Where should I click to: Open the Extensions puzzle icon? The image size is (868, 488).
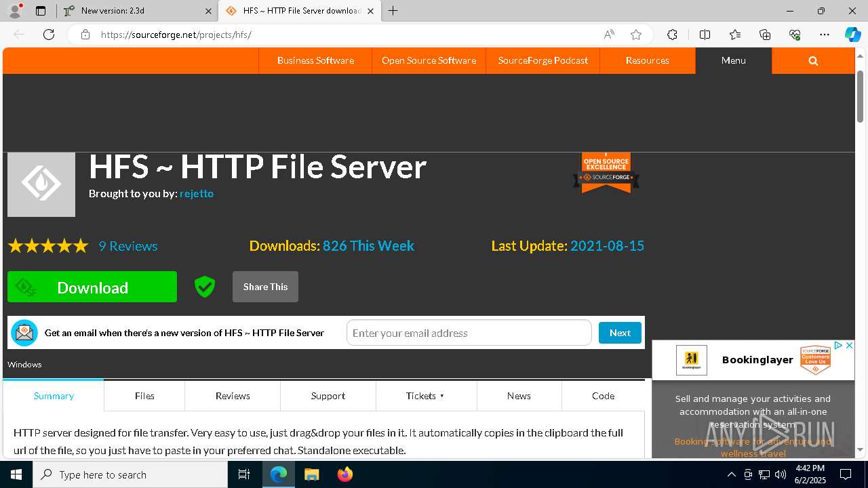[x=672, y=35]
